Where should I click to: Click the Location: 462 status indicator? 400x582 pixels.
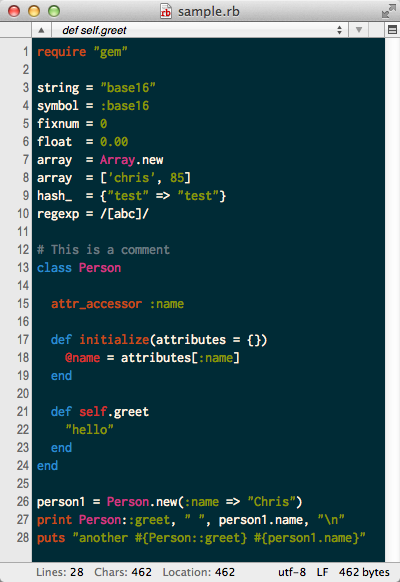click(199, 572)
